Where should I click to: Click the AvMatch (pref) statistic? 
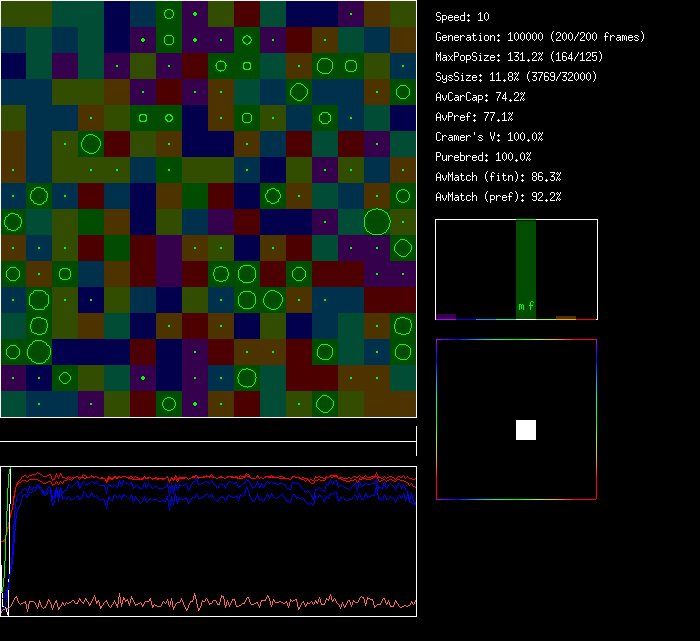(x=498, y=197)
